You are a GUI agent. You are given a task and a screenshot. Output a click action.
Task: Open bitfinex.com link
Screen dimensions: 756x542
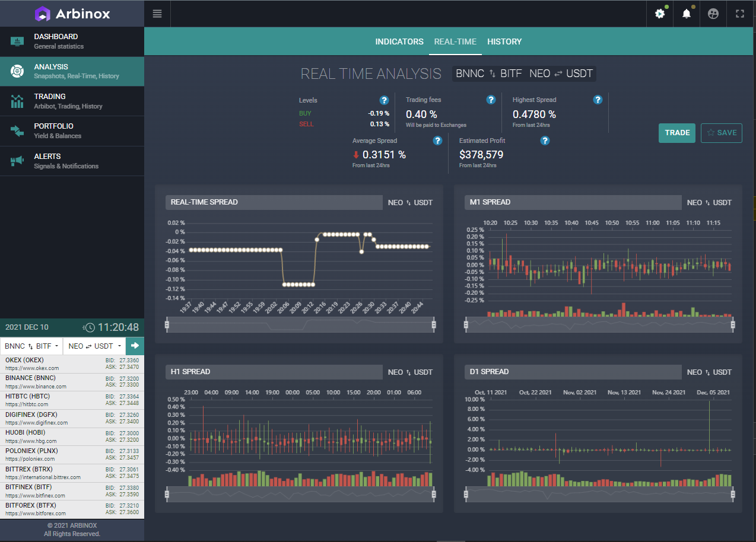[x=35, y=495]
